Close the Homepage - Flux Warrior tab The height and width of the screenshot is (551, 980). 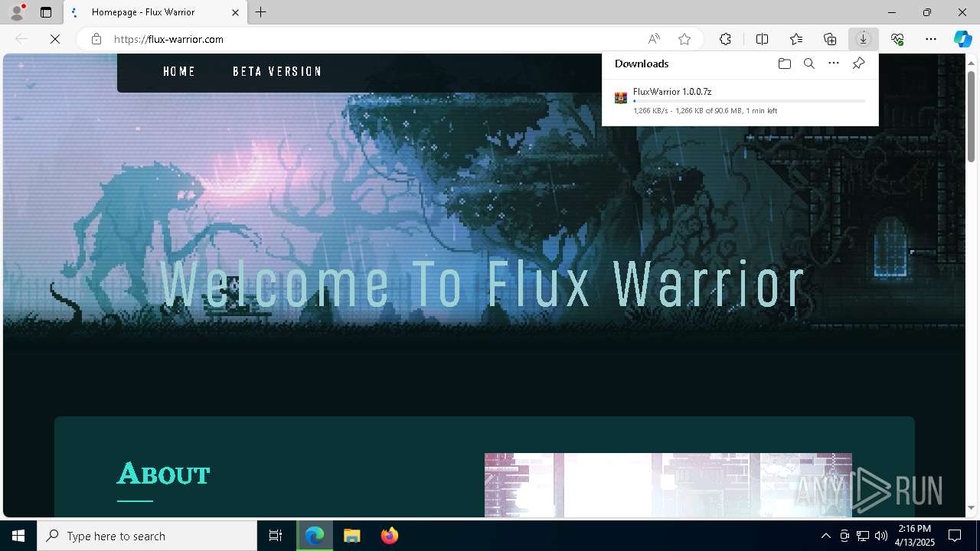(235, 12)
